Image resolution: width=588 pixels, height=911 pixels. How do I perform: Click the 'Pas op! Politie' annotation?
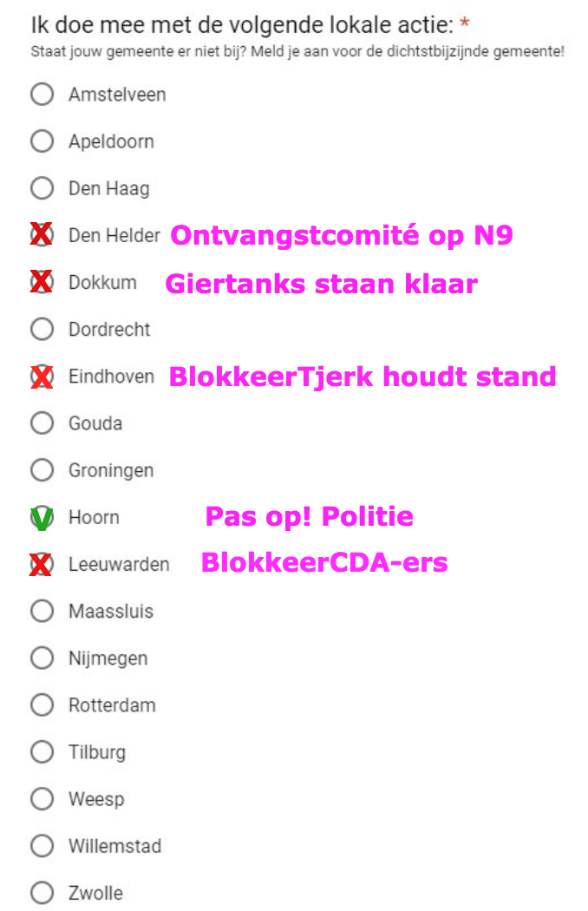pyautogui.click(x=309, y=516)
